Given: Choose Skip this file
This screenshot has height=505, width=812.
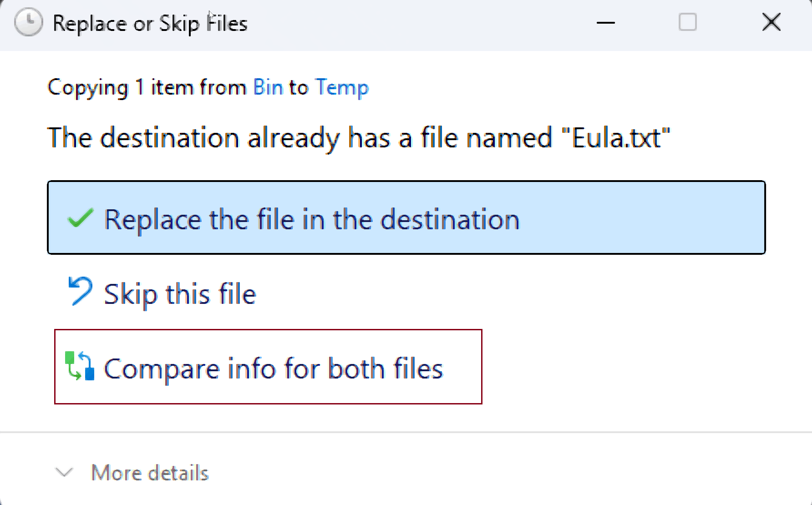Looking at the screenshot, I should click(x=180, y=293).
